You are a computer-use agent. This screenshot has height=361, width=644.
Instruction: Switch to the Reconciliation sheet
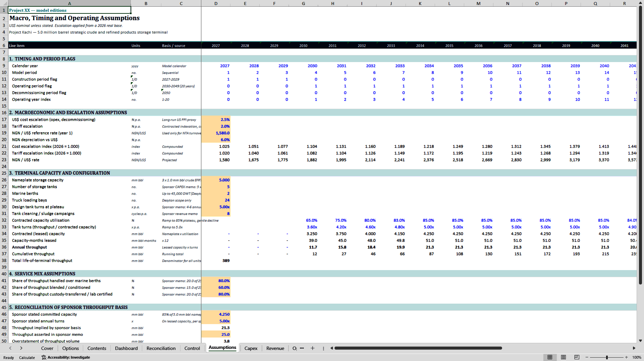161,348
